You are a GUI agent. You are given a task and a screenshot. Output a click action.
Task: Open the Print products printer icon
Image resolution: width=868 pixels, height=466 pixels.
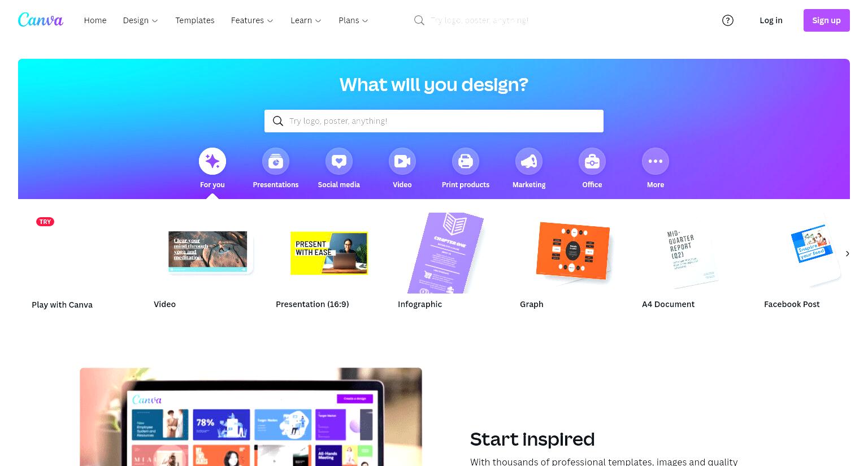(x=466, y=161)
